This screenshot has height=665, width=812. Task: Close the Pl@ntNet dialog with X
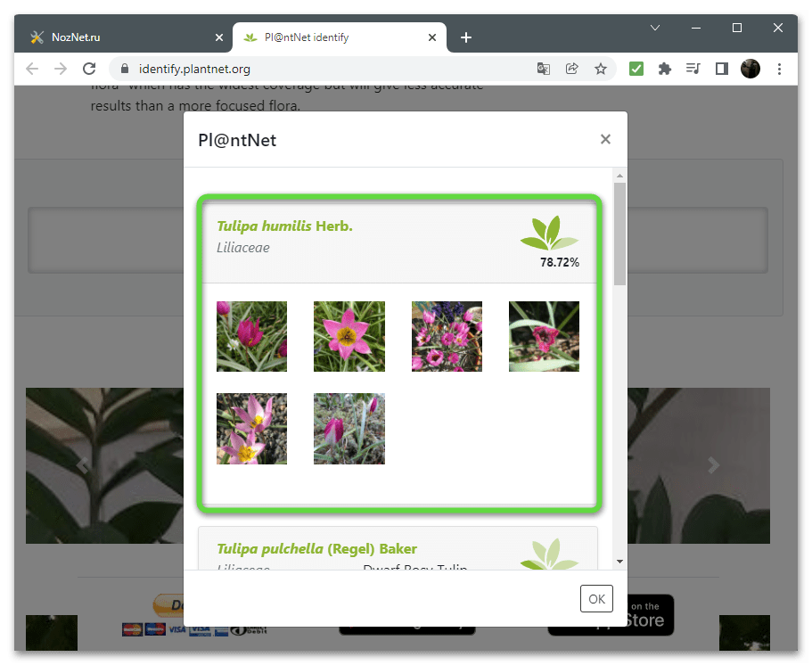click(605, 139)
